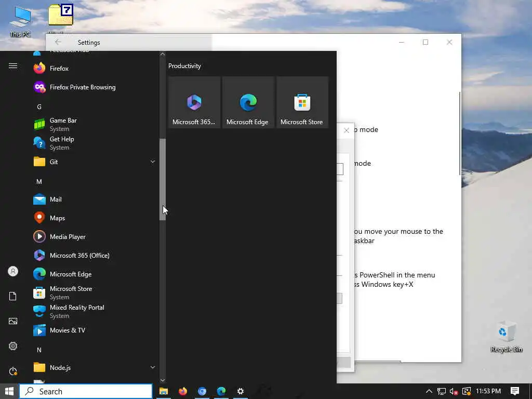The image size is (532, 399).
Task: Open network status tray icon
Action: coord(441,391)
